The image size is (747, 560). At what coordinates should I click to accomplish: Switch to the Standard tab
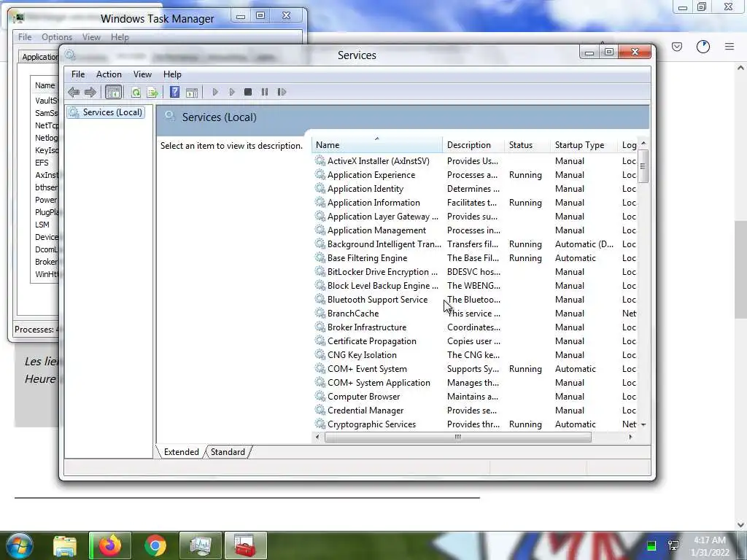[228, 452]
